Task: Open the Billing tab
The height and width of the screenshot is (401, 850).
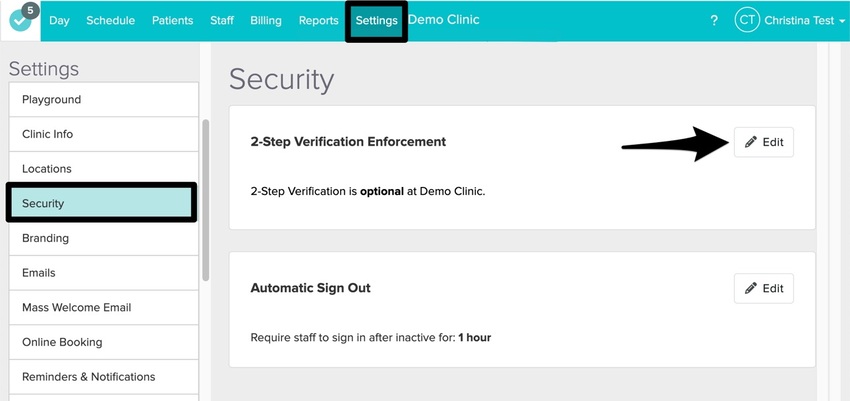Action: pos(265,20)
